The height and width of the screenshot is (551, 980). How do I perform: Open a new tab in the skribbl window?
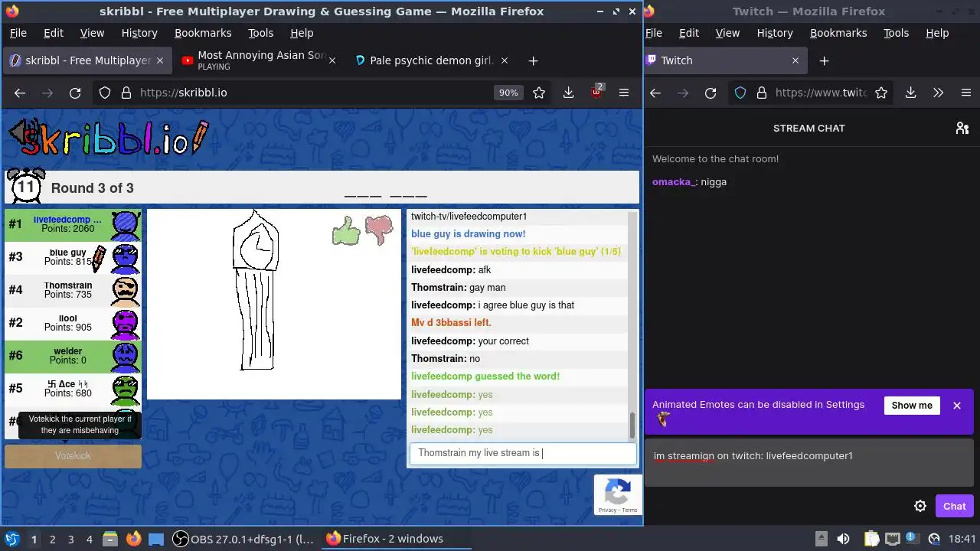click(x=533, y=60)
